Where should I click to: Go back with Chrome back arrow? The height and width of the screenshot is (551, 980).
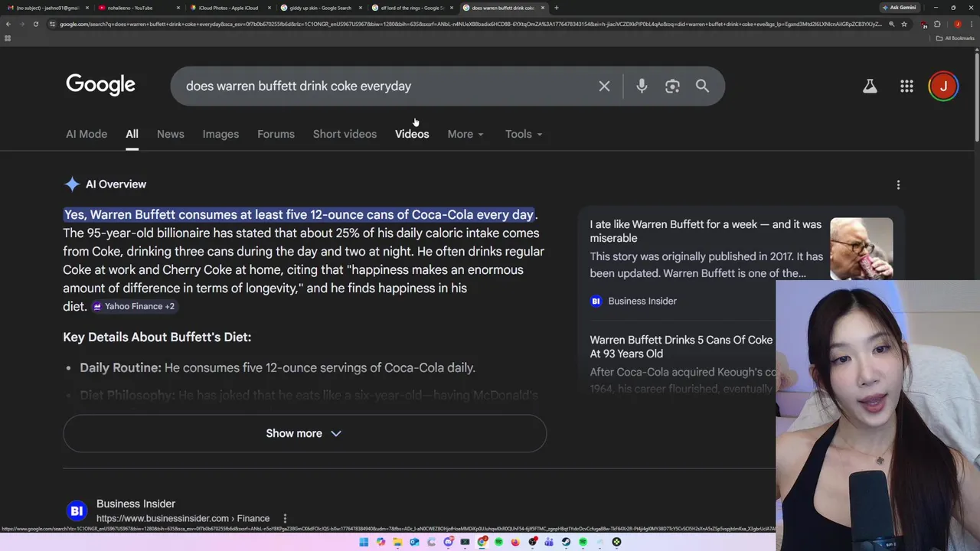8,24
